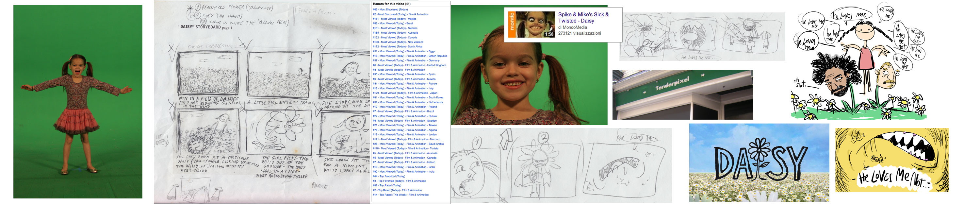Open the #5 Film & Animation - Australia honor
Image resolution: width=980 pixels, height=205 pixels.
pos(405,153)
